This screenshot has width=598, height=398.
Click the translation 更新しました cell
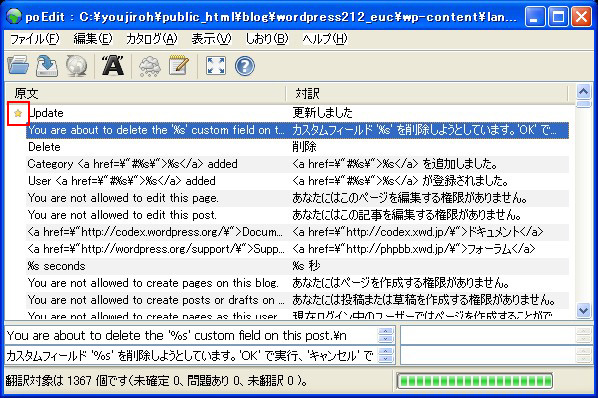pos(322,113)
